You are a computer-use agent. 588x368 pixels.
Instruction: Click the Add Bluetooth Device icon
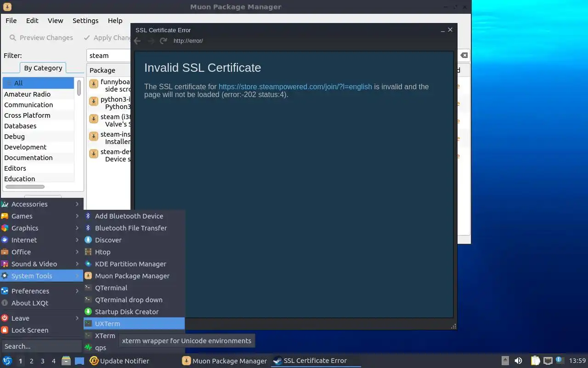coord(88,216)
